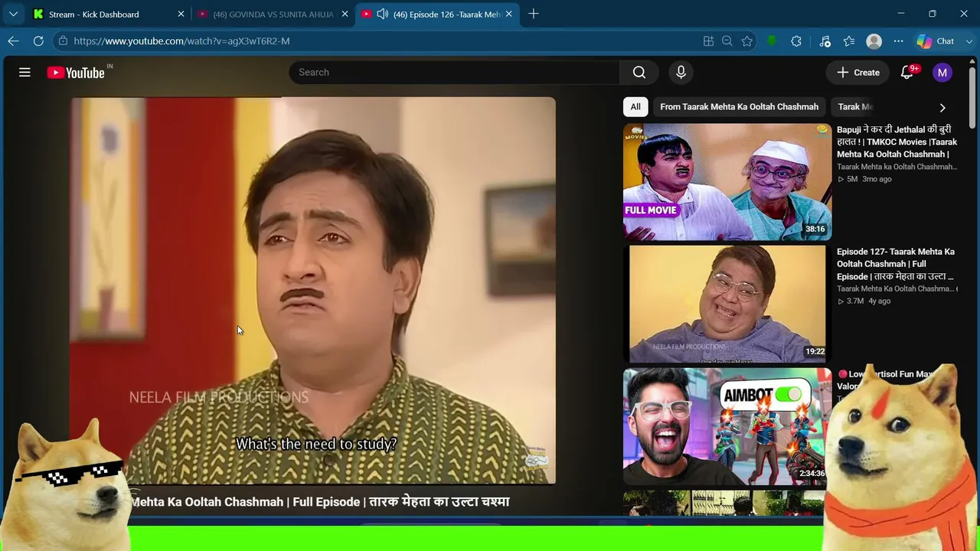The image size is (980, 551).
Task: Select the Episode 126 Taarak Mehta tab
Action: 436,14
